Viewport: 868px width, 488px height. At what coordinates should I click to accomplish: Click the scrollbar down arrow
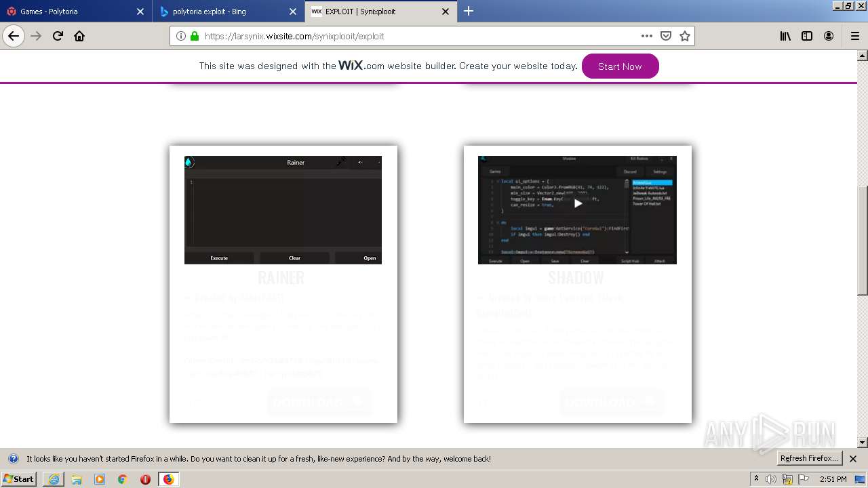863,443
